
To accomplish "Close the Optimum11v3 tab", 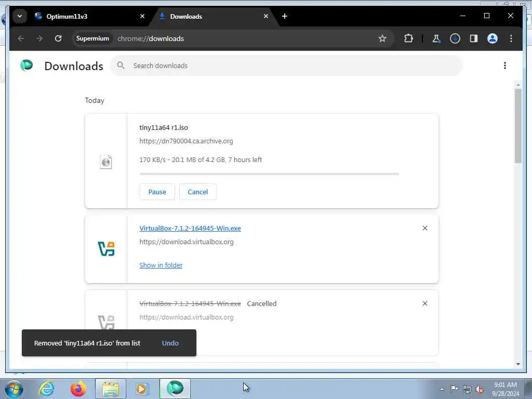I will [142, 16].
